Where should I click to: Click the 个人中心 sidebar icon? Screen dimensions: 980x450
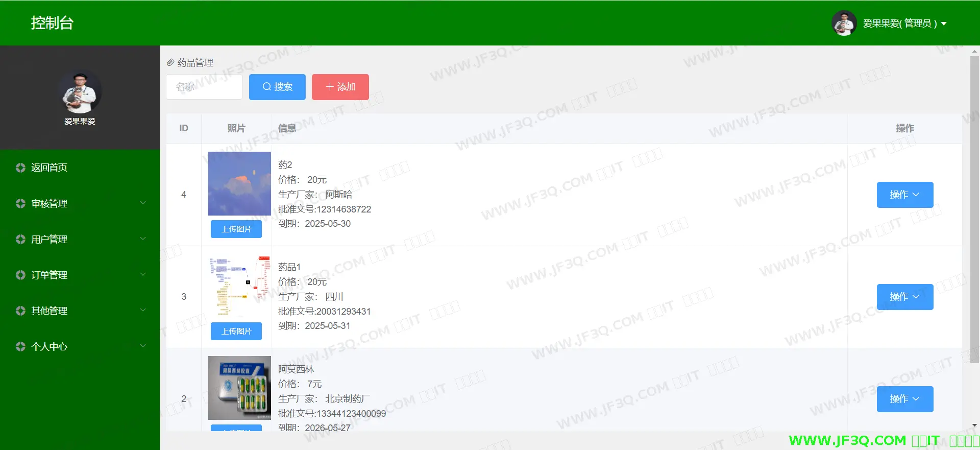pyautogui.click(x=20, y=346)
